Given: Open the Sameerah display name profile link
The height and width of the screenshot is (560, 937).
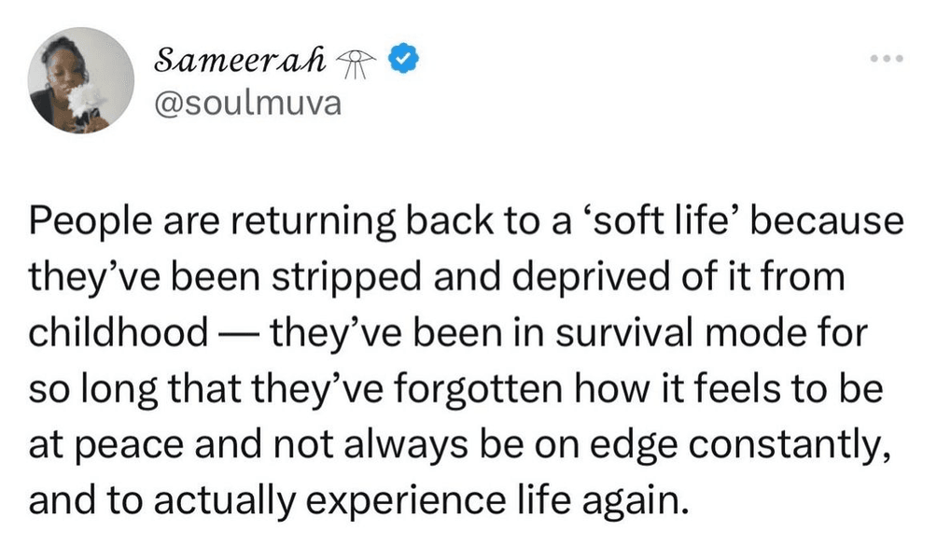Looking at the screenshot, I should click(x=240, y=59).
